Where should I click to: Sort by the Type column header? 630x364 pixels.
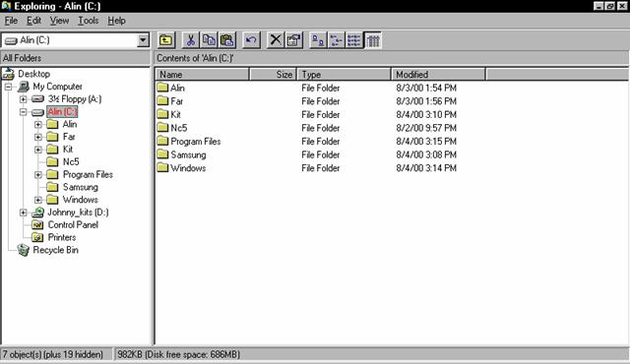[344, 74]
